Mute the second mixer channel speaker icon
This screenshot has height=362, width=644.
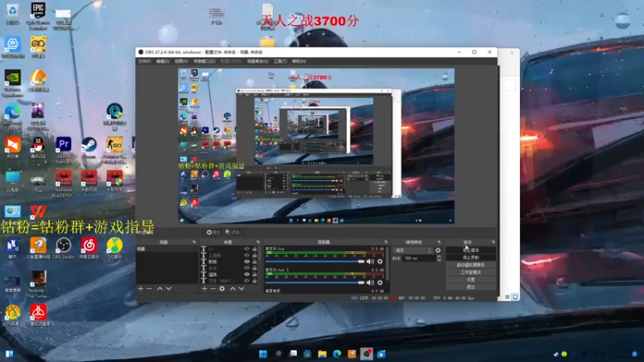point(369,282)
